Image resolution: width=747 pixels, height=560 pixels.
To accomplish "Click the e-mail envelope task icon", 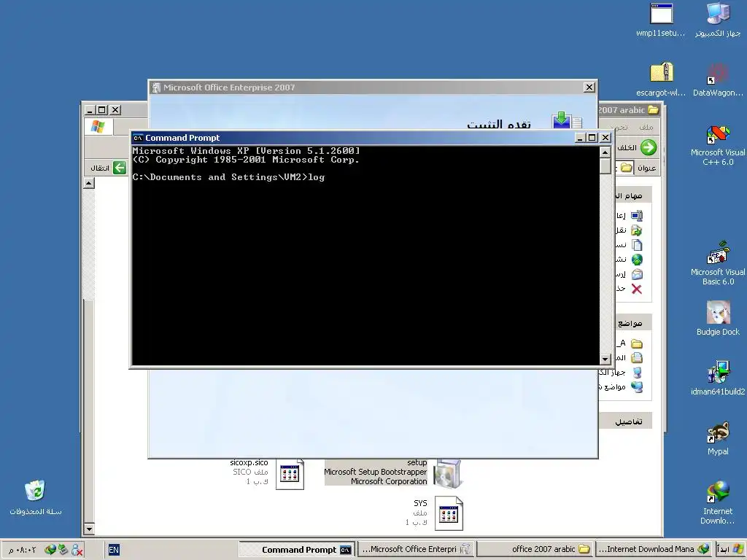I will (x=636, y=274).
